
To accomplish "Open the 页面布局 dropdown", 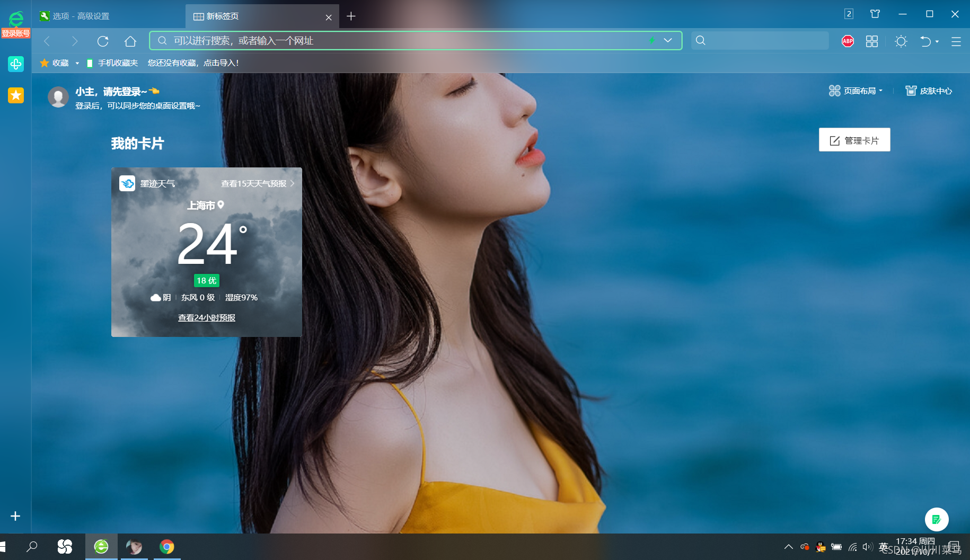I will pos(856,91).
